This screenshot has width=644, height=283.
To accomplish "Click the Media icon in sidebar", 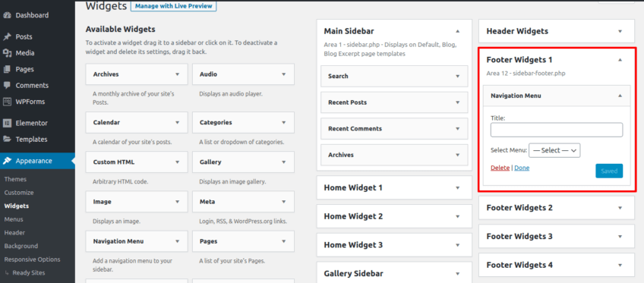I will coord(7,53).
